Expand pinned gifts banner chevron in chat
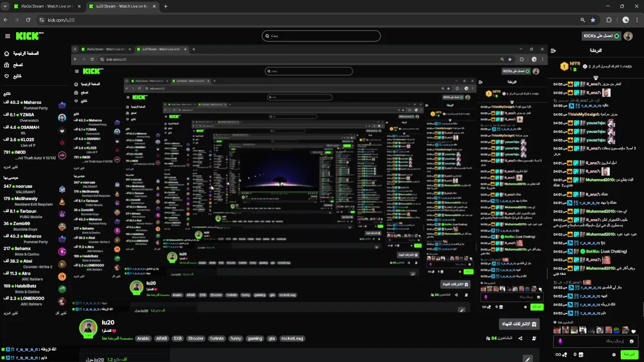This screenshot has height=362, width=644. tap(596, 77)
